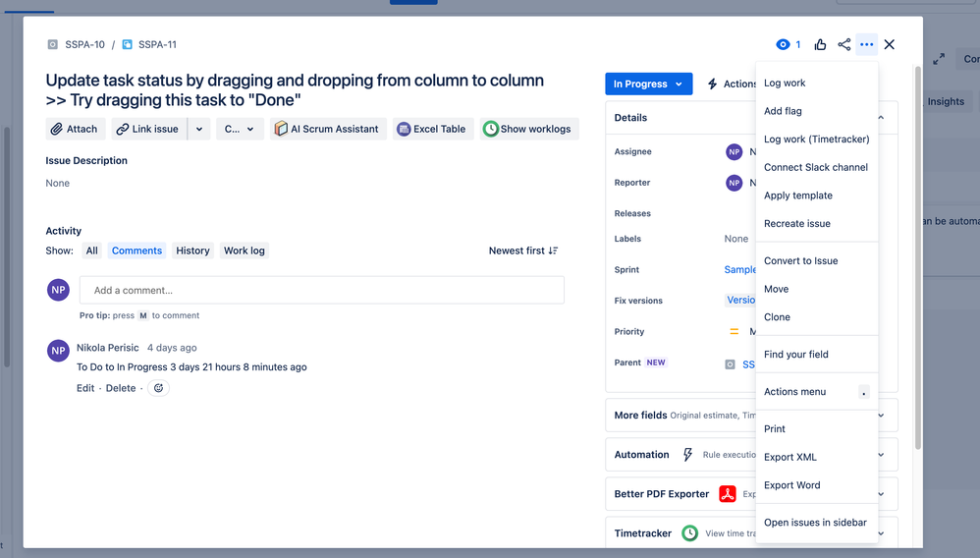Screen dimensions: 980x558
Task: Click the watch issue eye icon
Action: pyautogui.click(x=783, y=44)
